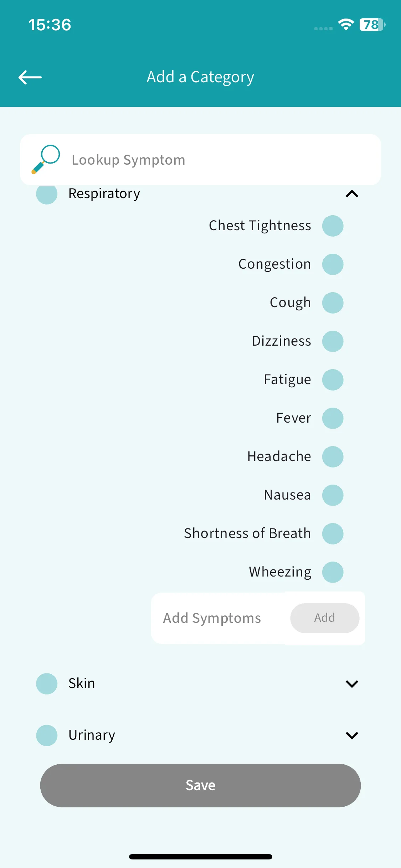Click the Save button
Screen dimensions: 401x868
pyautogui.click(x=200, y=785)
